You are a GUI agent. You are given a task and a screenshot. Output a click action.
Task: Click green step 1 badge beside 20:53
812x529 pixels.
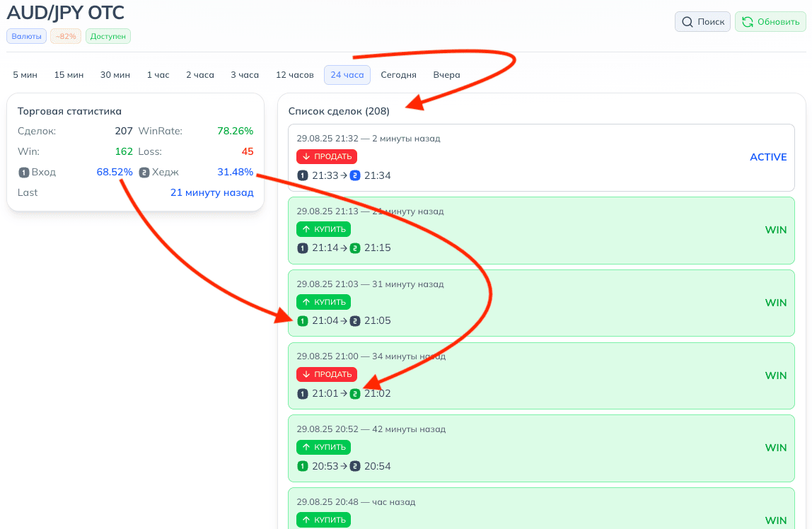point(303,466)
